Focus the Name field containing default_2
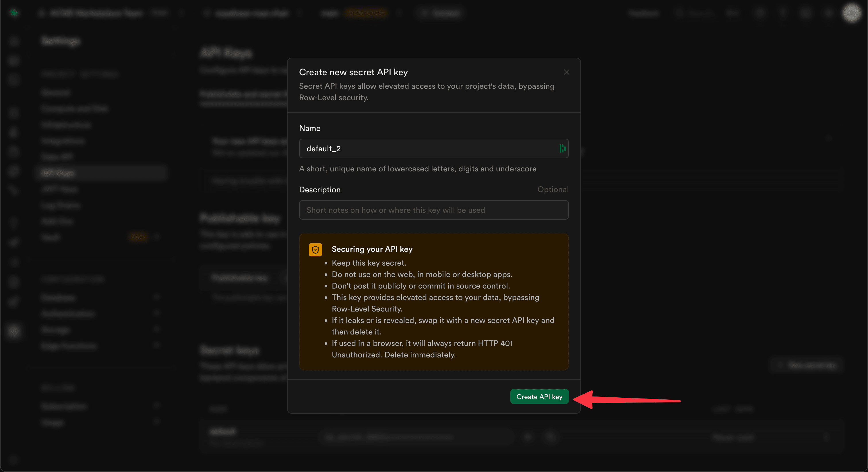 pos(428,148)
